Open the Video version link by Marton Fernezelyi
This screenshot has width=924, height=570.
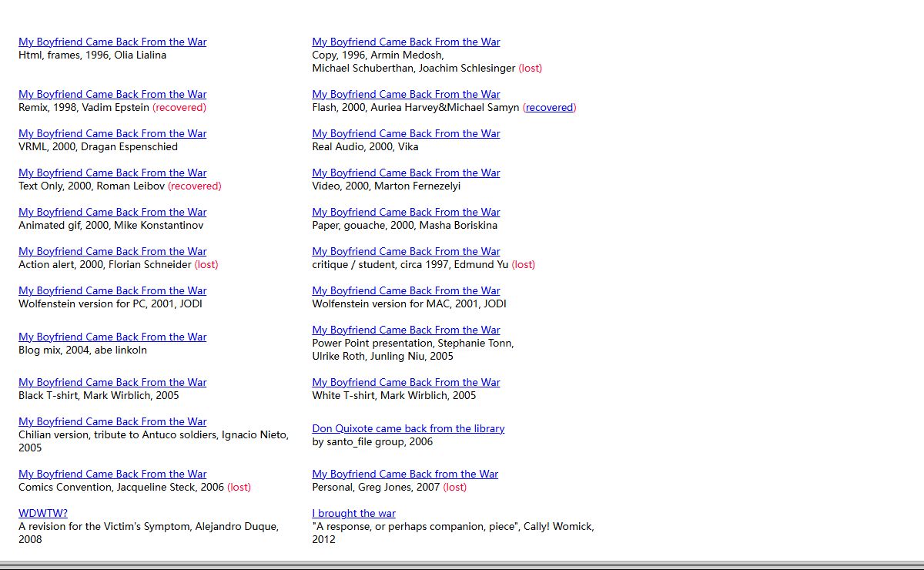406,173
